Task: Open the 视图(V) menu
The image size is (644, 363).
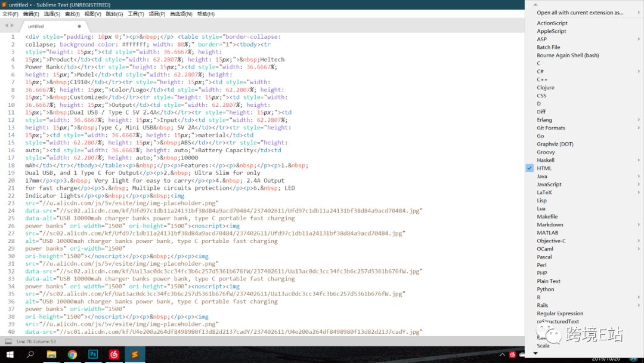Action: (93, 14)
